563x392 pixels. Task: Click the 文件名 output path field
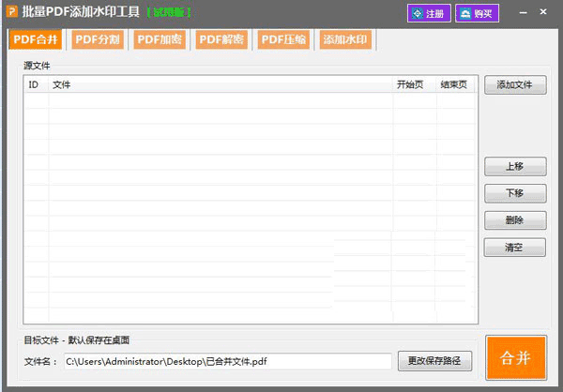tap(228, 361)
